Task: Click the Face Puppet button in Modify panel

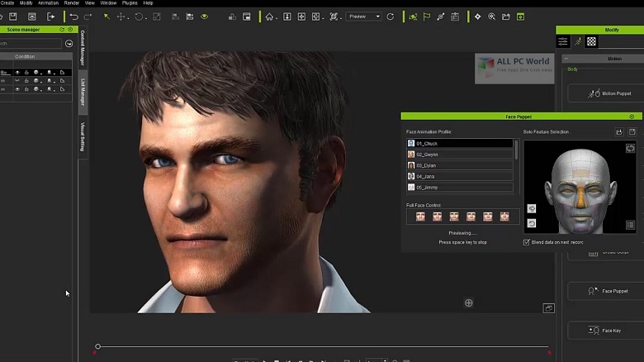Action: click(606, 291)
